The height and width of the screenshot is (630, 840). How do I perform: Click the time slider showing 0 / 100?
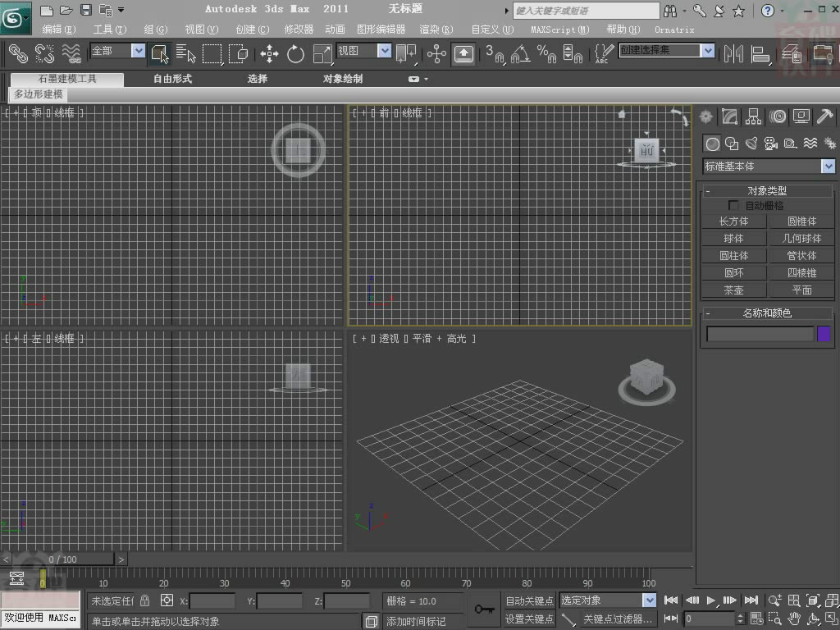[x=62, y=559]
